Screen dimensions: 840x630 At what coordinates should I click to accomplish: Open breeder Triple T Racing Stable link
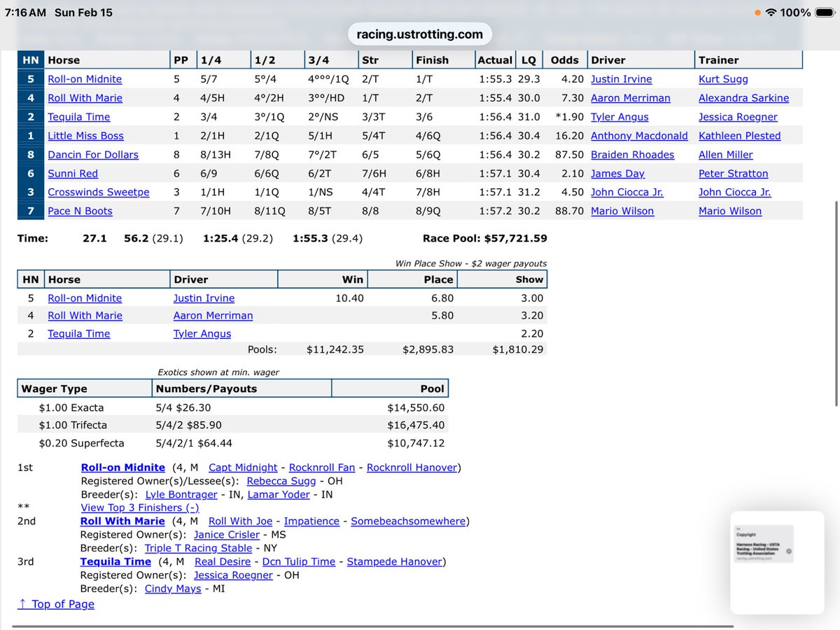coord(198,548)
